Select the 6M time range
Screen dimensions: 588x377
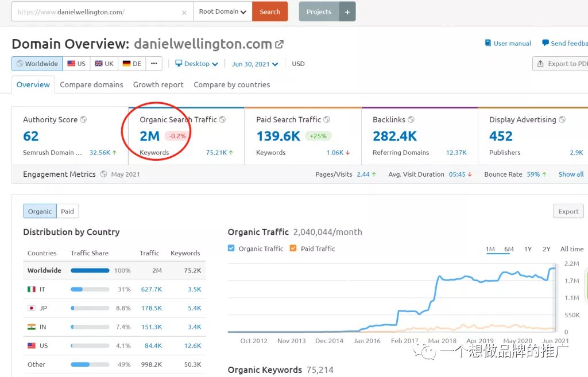point(509,249)
